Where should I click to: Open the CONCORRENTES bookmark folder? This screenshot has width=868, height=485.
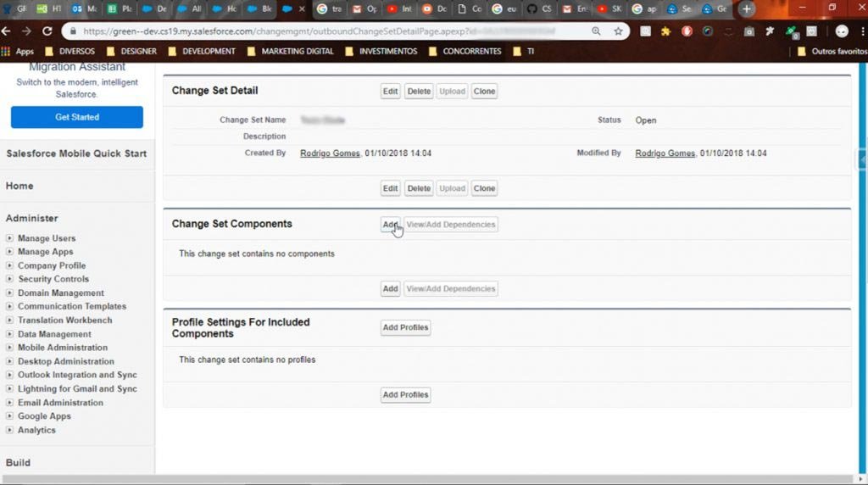(x=465, y=52)
